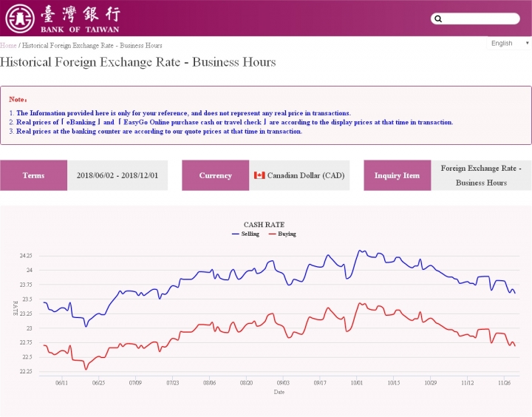Click the magnifier search icon
This screenshot has width=532, height=417.
click(438, 18)
